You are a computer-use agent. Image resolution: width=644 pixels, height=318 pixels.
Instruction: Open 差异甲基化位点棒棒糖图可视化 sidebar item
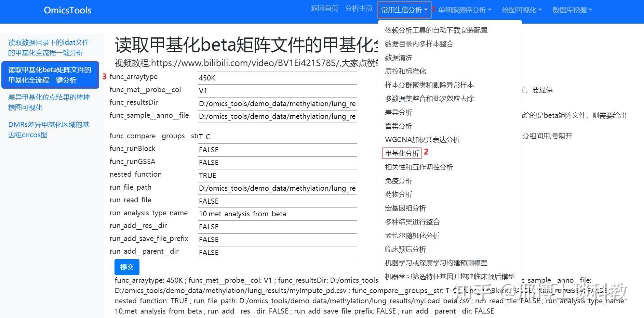(49, 102)
